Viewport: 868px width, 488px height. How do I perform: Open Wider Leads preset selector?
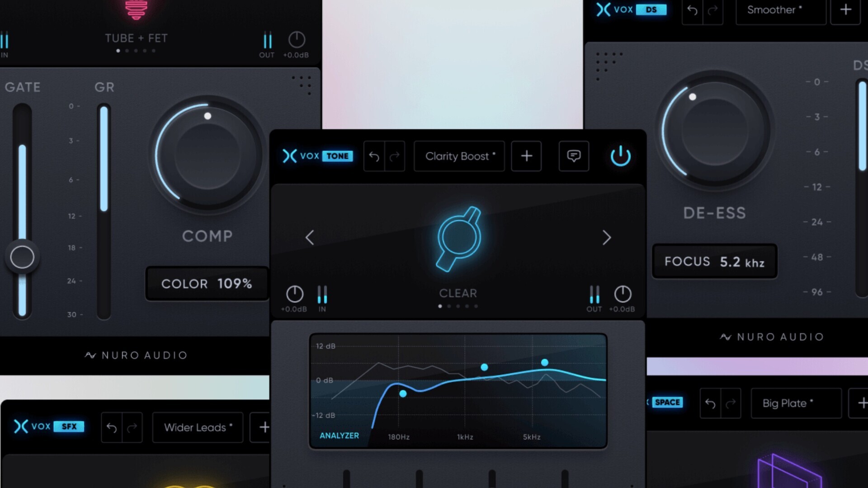pyautogui.click(x=198, y=427)
